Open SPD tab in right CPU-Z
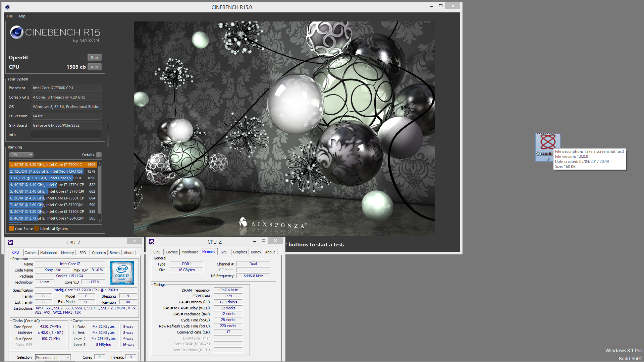This screenshot has width=644, height=362. coord(224,252)
